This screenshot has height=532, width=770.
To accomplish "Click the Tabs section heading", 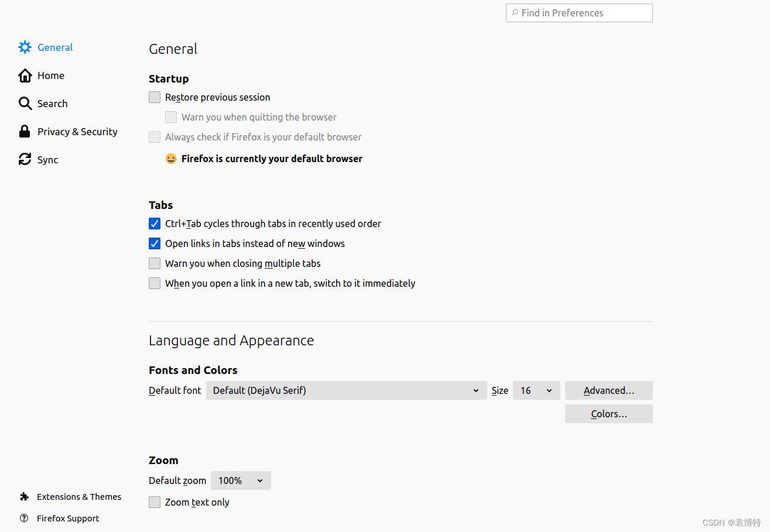I will pos(161,205).
